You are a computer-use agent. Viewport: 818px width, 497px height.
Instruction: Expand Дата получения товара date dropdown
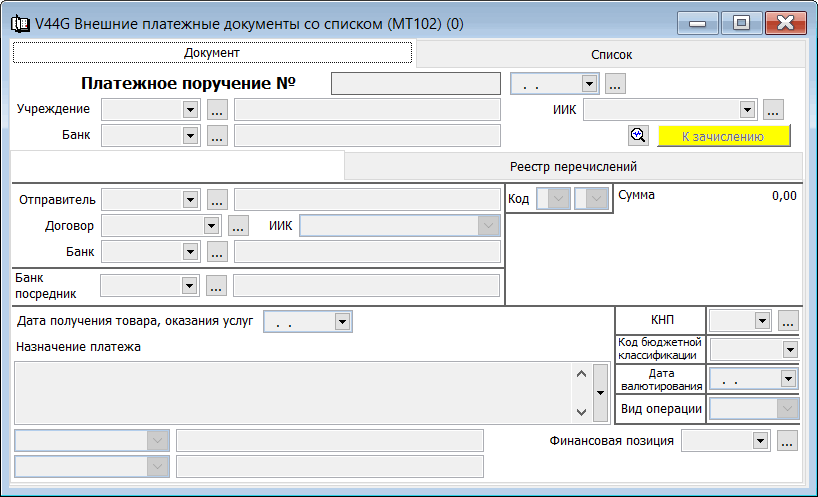342,322
